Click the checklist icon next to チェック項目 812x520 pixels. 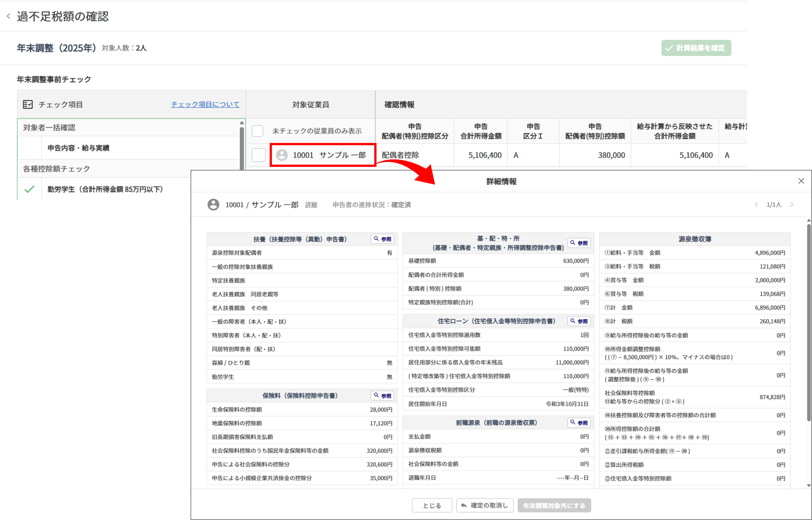28,105
